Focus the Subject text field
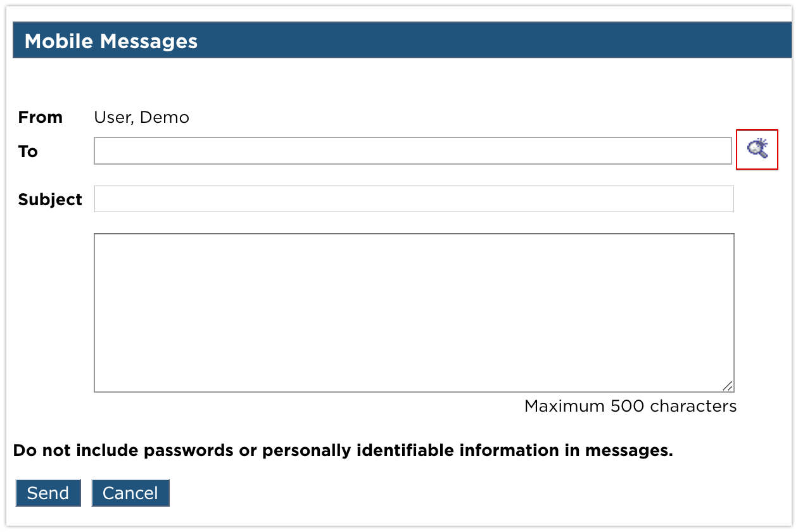Screen dimensions: 798x532 tap(414, 199)
